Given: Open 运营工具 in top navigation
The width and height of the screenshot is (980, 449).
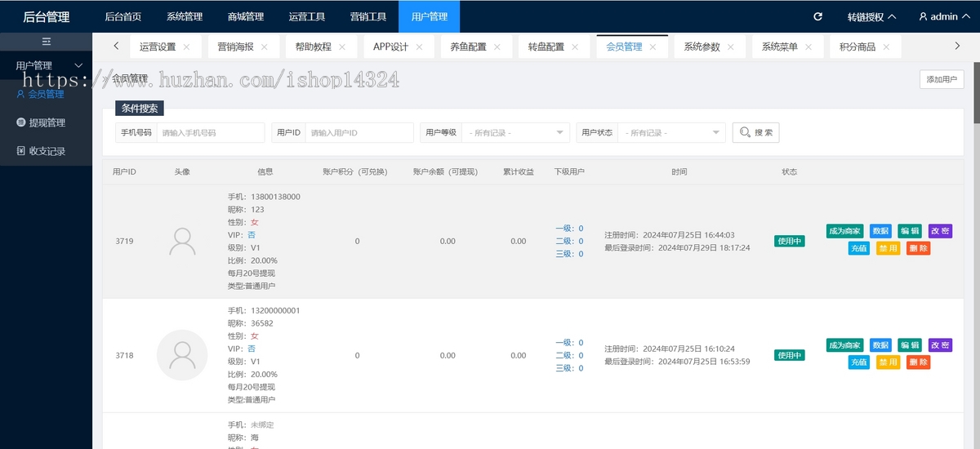Looking at the screenshot, I should (307, 16).
